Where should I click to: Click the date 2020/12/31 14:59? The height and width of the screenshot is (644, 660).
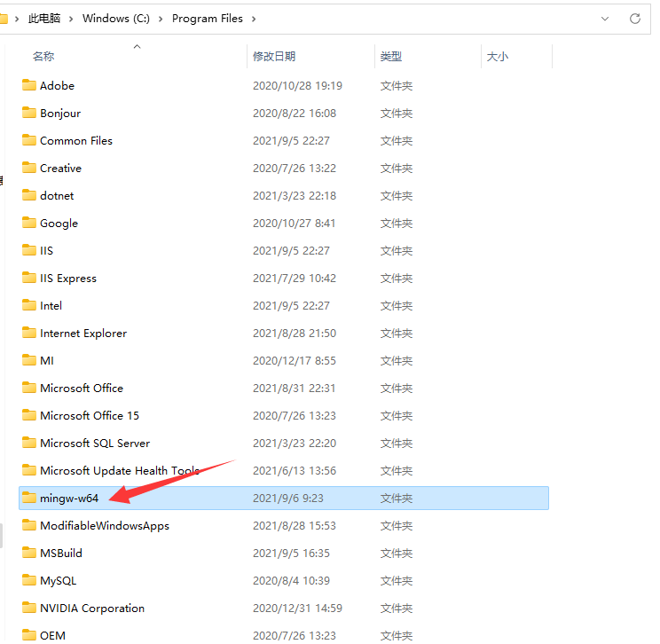click(x=297, y=609)
